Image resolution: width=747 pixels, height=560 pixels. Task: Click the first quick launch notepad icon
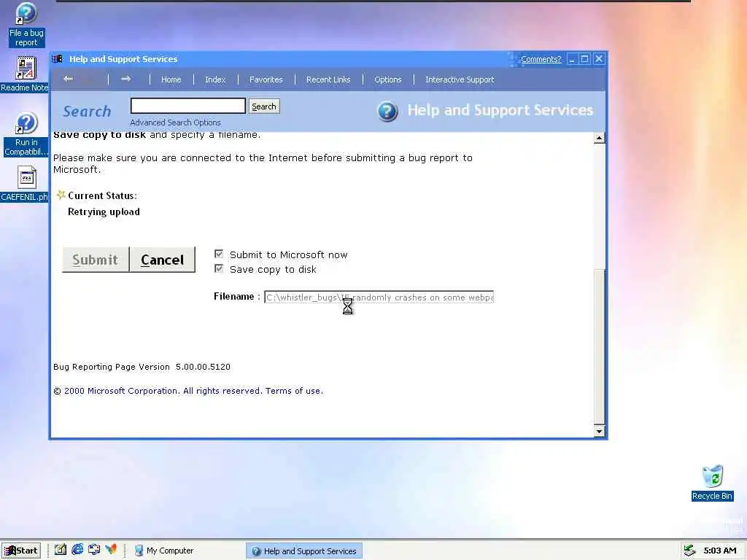click(x=61, y=550)
